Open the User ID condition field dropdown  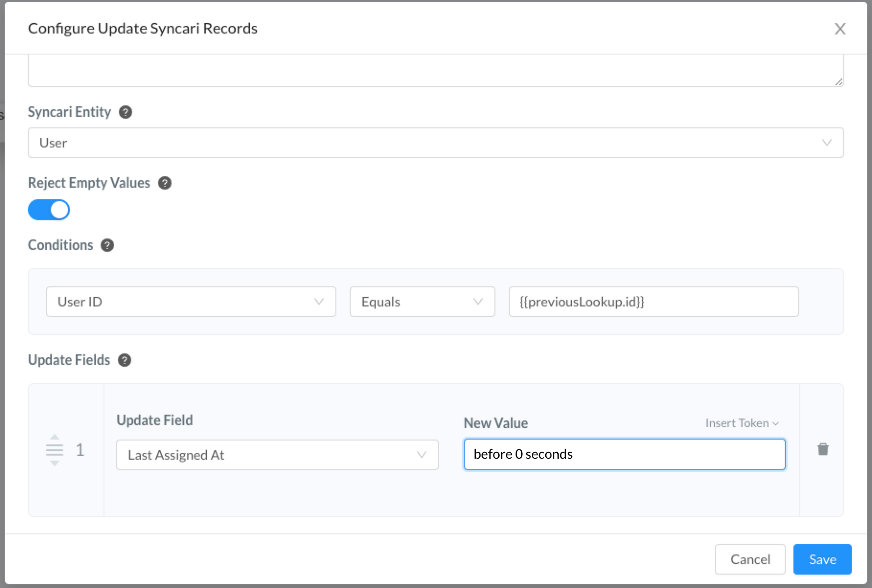[x=191, y=302]
